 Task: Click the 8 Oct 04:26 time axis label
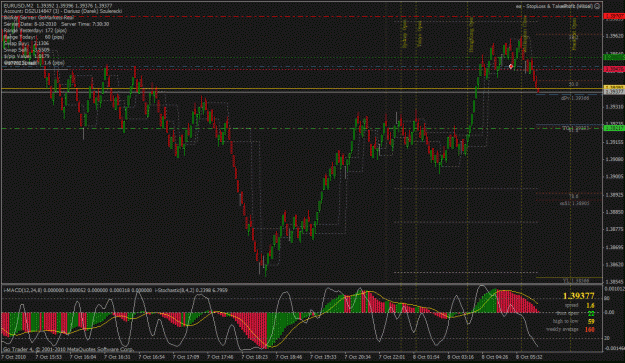(x=495, y=357)
